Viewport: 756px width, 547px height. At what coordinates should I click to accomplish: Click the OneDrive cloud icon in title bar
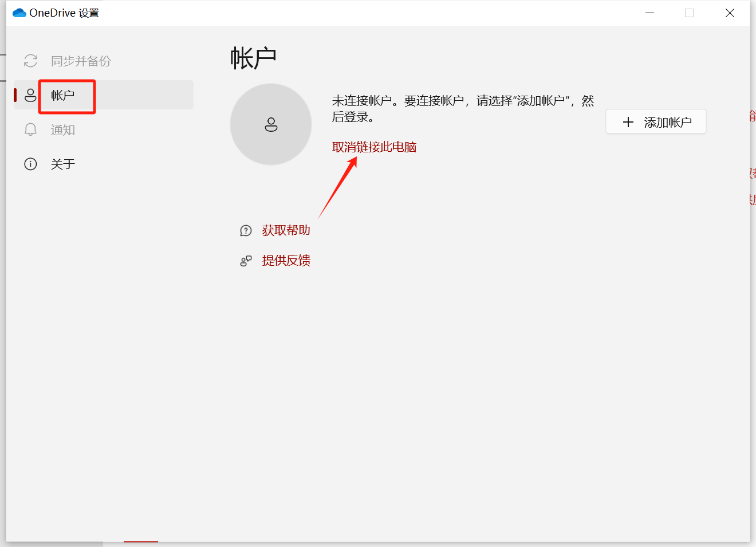point(19,13)
